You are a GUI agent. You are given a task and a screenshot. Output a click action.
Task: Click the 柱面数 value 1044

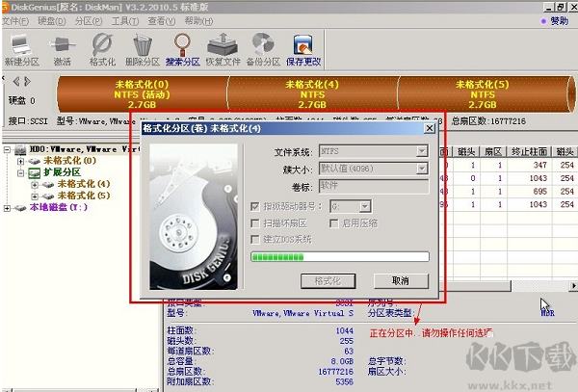click(x=345, y=331)
